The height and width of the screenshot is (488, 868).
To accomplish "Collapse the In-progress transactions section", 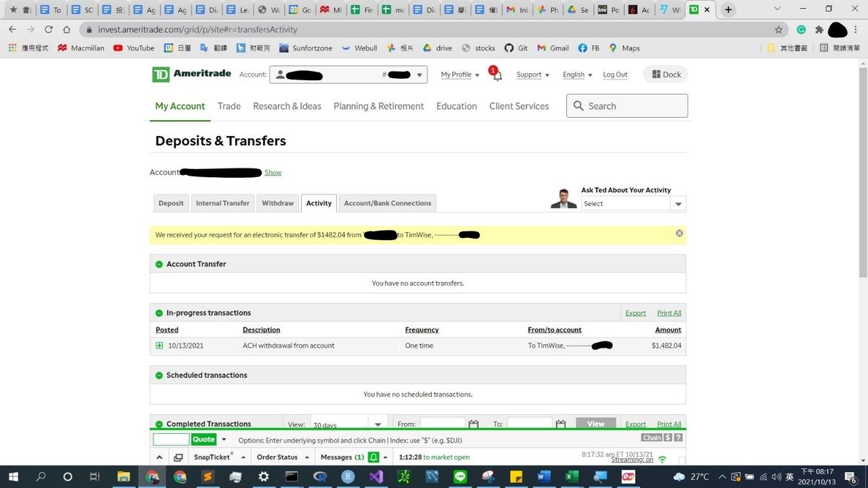I will point(159,313).
